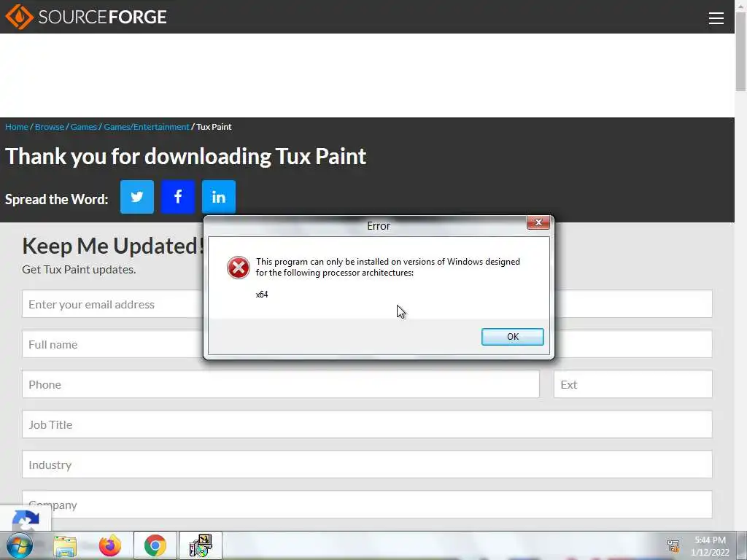Click the 'Thank you for downloading Tux Paint' heading
Viewport: 747px width, 560px height.
(186, 156)
